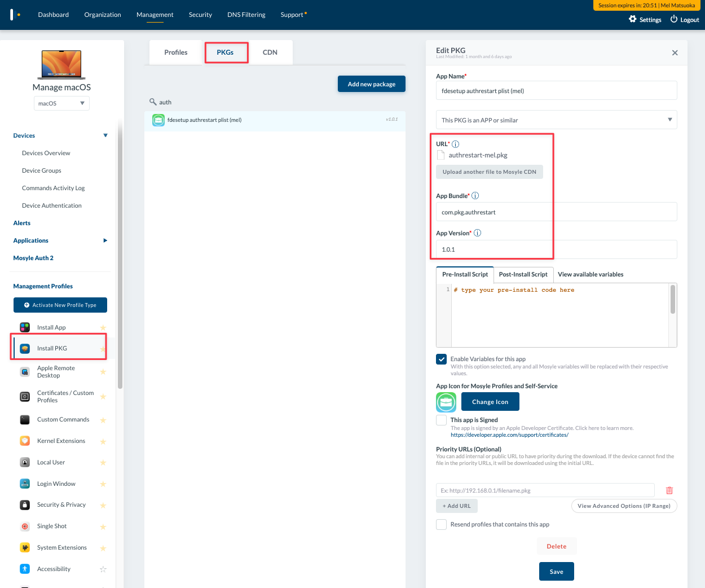Open the Dashboard menu
This screenshot has height=588, width=705.
(x=54, y=15)
